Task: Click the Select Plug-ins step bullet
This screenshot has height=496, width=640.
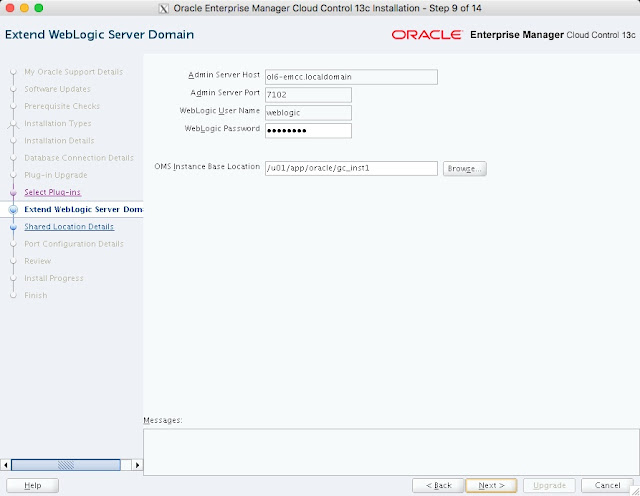Action: [13, 192]
